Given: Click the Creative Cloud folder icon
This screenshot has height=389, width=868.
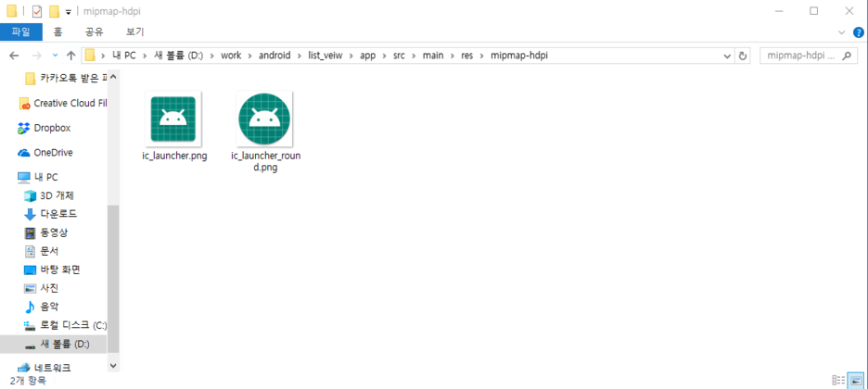Looking at the screenshot, I should point(24,104).
